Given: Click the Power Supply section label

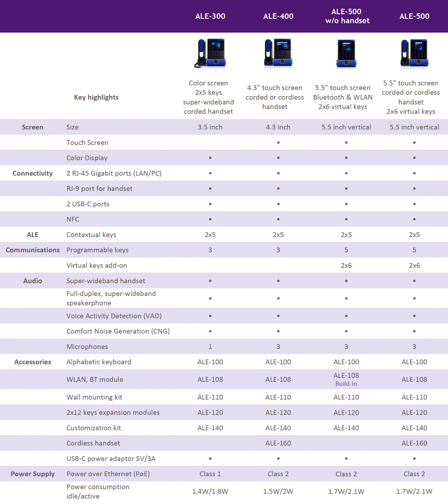Looking at the screenshot, I should click(x=33, y=474).
